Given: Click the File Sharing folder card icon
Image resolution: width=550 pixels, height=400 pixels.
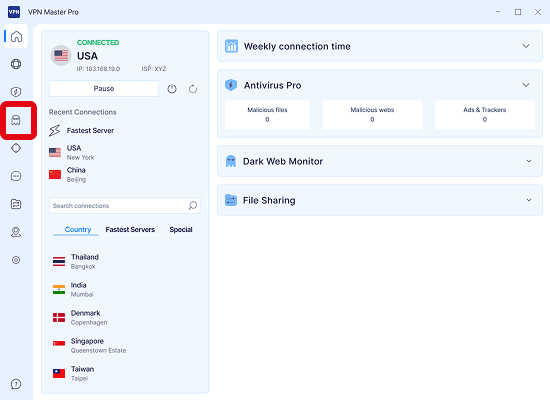Looking at the screenshot, I should pyautogui.click(x=231, y=200).
